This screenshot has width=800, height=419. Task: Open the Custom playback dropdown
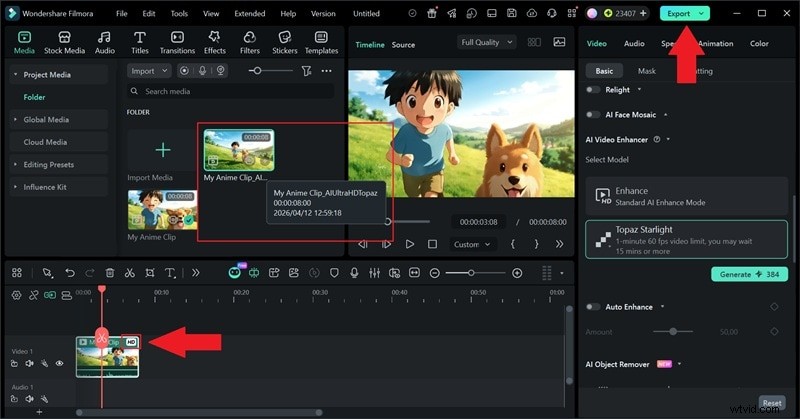pyautogui.click(x=472, y=244)
